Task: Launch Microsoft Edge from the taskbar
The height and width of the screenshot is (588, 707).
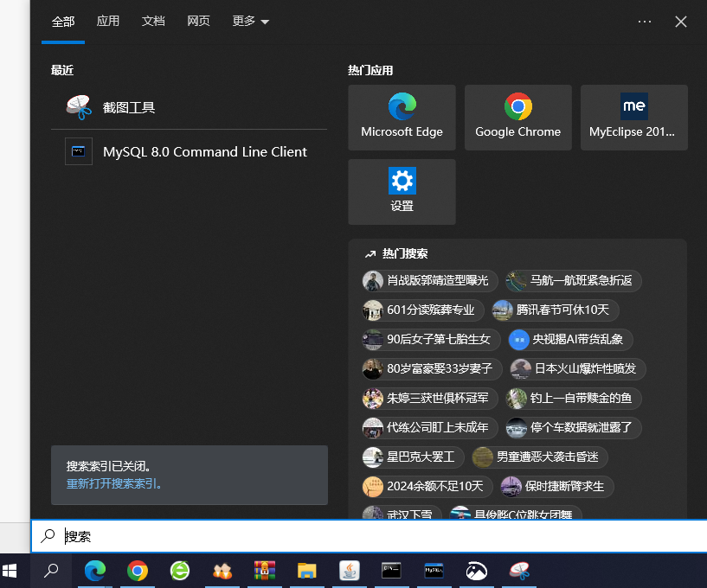Action: pos(95,571)
